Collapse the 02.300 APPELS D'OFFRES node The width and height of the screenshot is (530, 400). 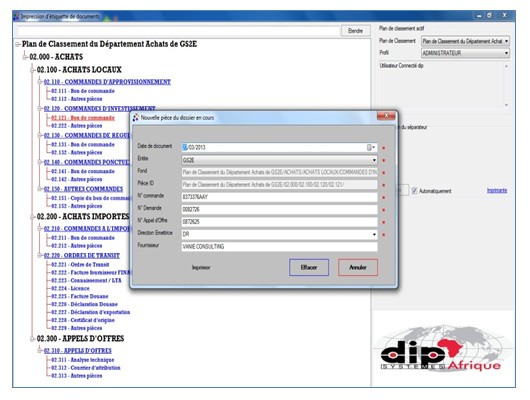pos(32,338)
